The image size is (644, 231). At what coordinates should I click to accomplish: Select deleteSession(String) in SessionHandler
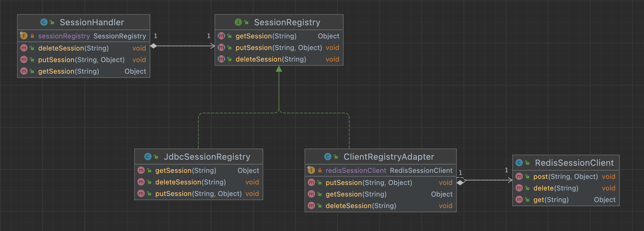73,48
